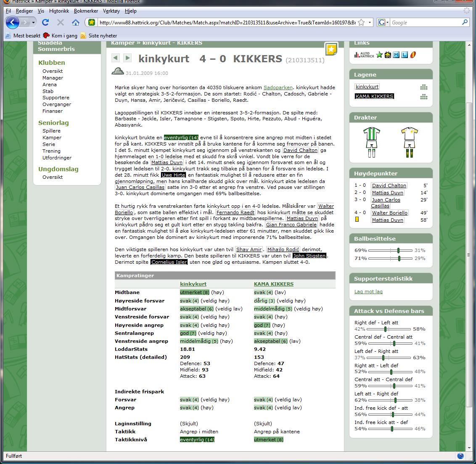This screenshot has width=476, height=464.
Task: Reload the page with the refresh icon
Action: pos(45,22)
